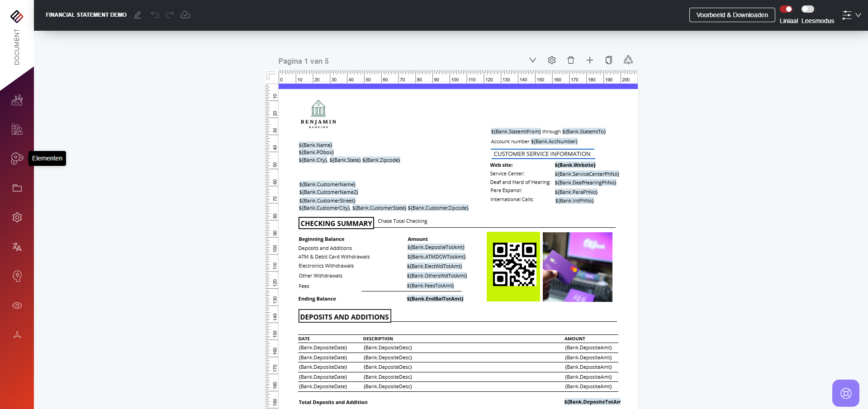
Task: Select the QR code image
Action: [513, 267]
